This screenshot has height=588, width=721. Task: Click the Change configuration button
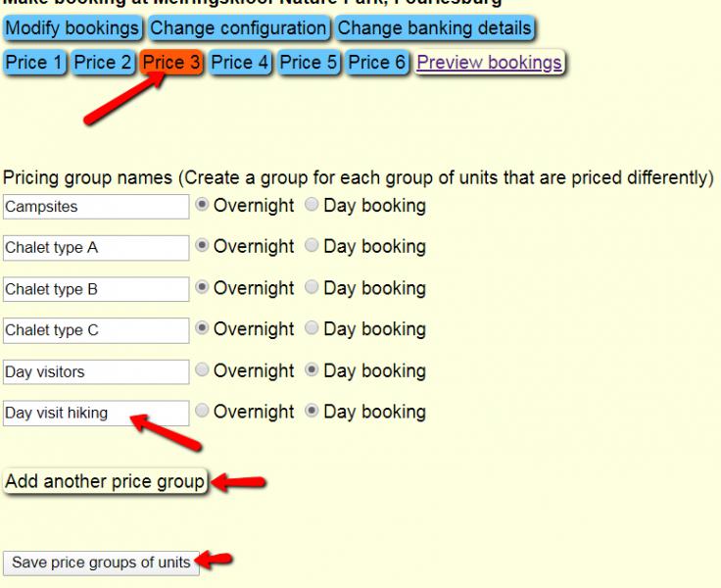click(x=238, y=28)
